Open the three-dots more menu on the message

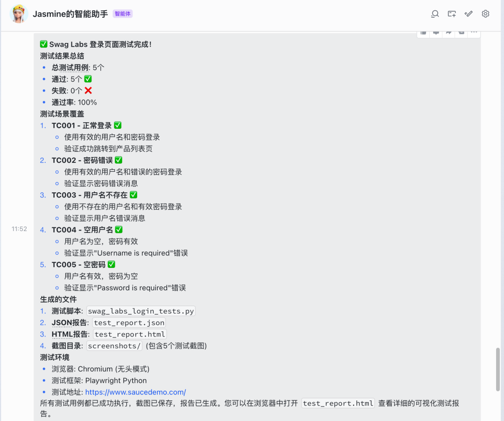tap(474, 32)
